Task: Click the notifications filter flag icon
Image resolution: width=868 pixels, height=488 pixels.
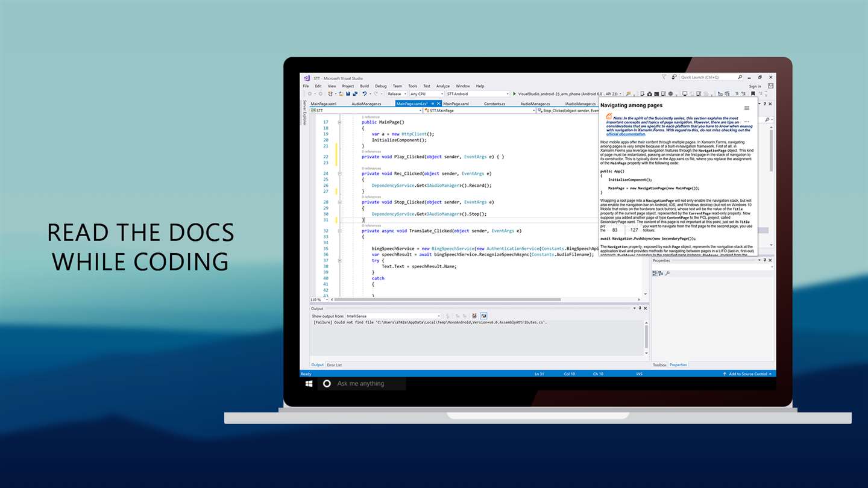Action: click(664, 77)
